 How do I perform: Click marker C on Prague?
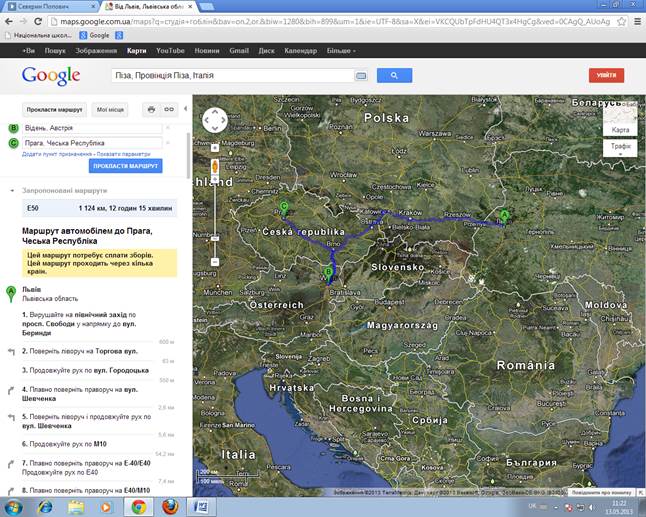click(284, 207)
